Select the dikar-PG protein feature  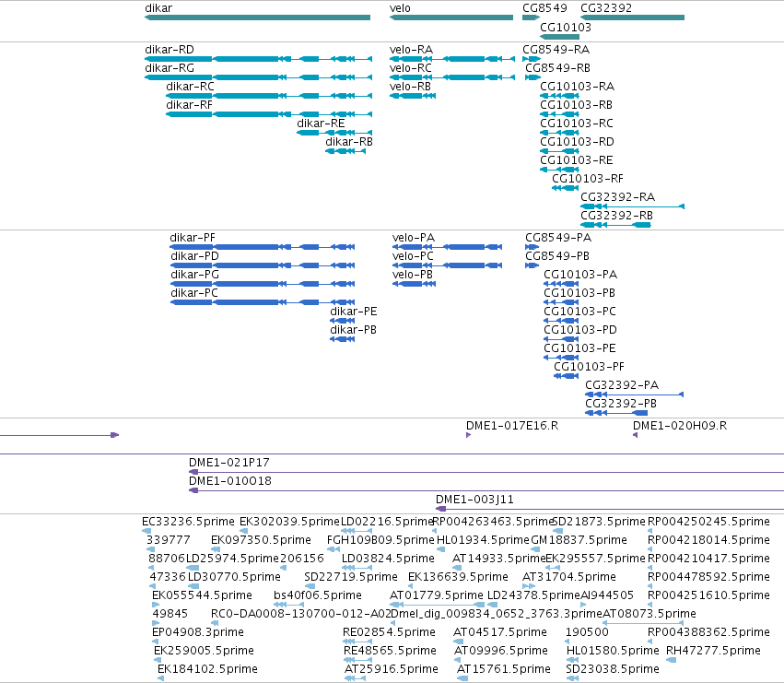(263, 284)
